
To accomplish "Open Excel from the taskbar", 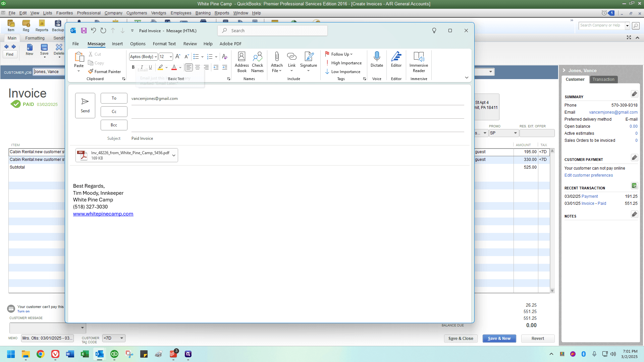I will tap(85, 354).
